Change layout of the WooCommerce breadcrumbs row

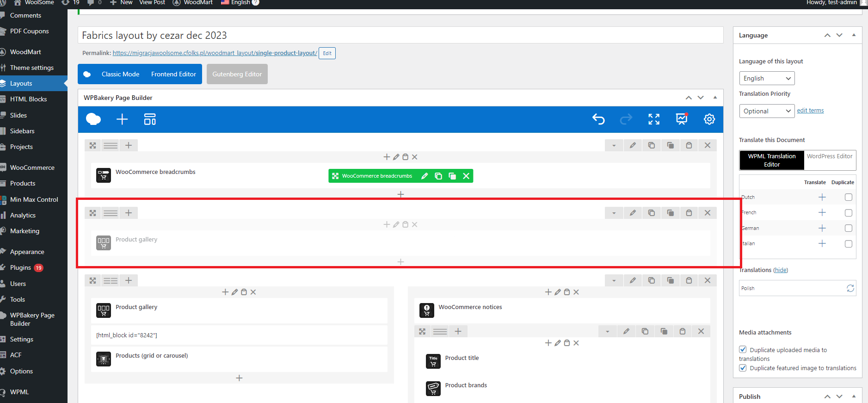pyautogui.click(x=111, y=145)
